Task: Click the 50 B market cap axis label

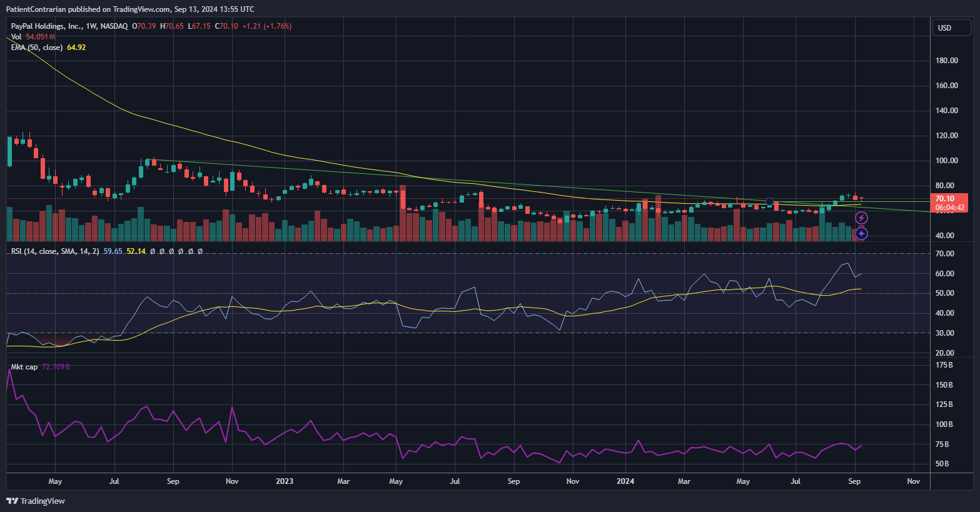Action: pos(942,464)
